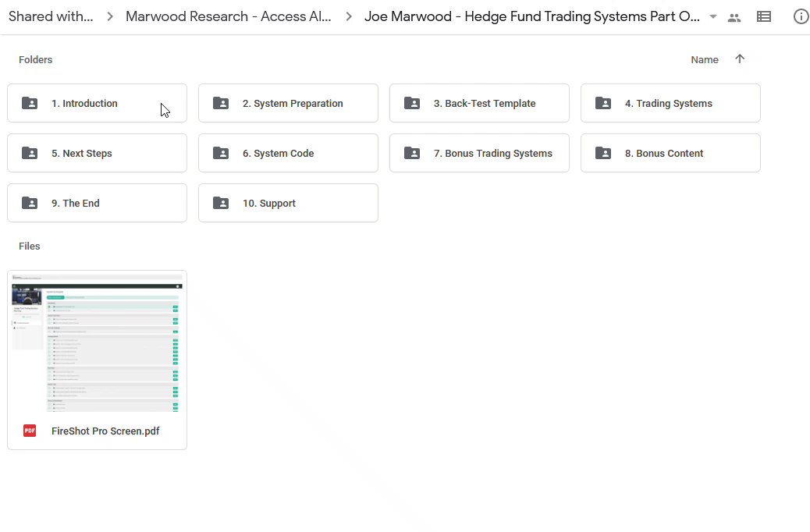Expand the current folder dropdown arrow
This screenshot has height=532, width=810.
click(x=713, y=17)
